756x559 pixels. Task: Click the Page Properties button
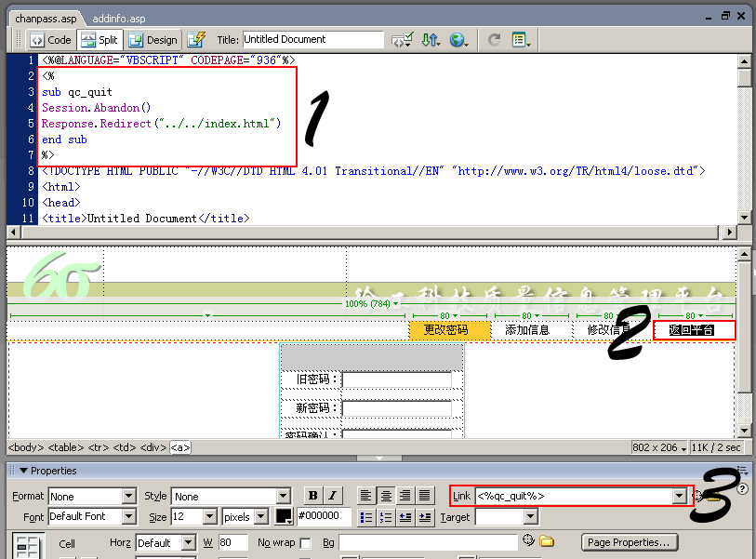(630, 542)
